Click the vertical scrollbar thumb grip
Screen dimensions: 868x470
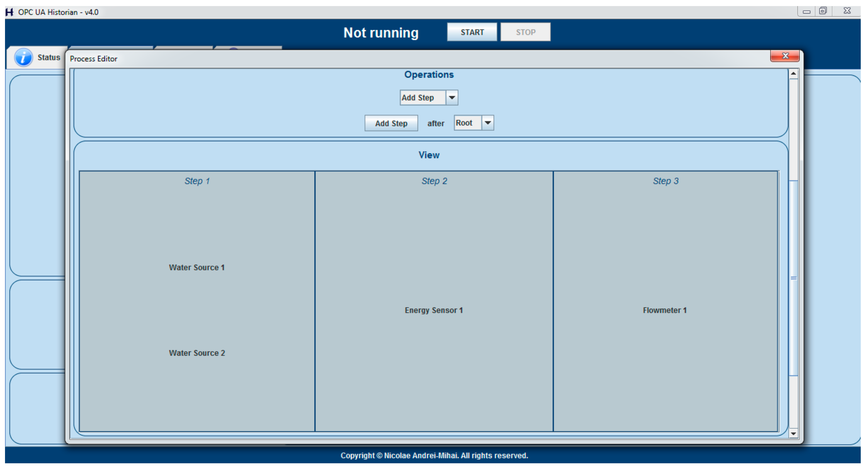[793, 278]
